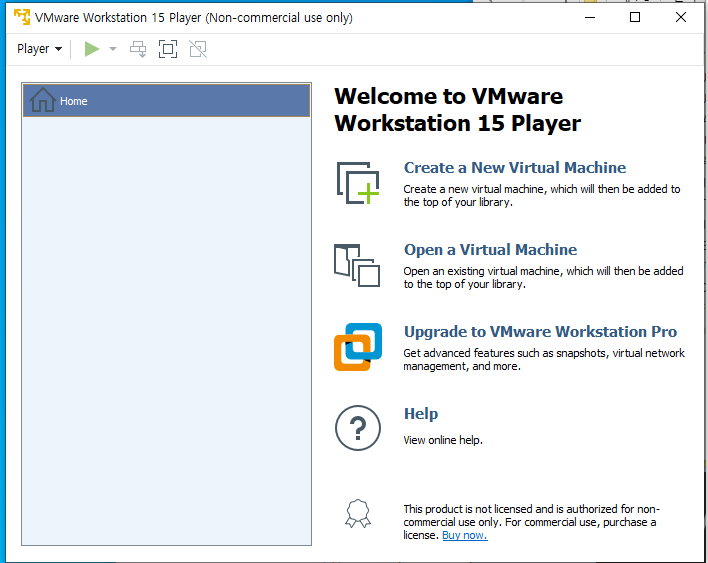Click the Buy now link
The height and width of the screenshot is (563, 708).
point(465,535)
